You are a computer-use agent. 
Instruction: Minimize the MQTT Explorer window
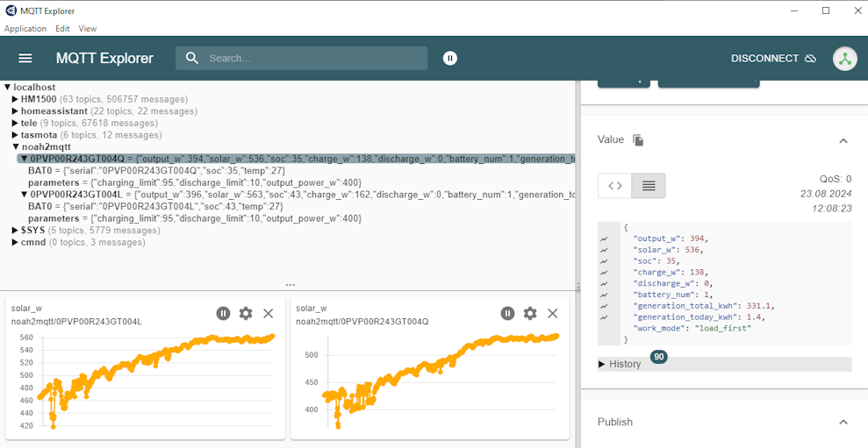[x=795, y=11]
